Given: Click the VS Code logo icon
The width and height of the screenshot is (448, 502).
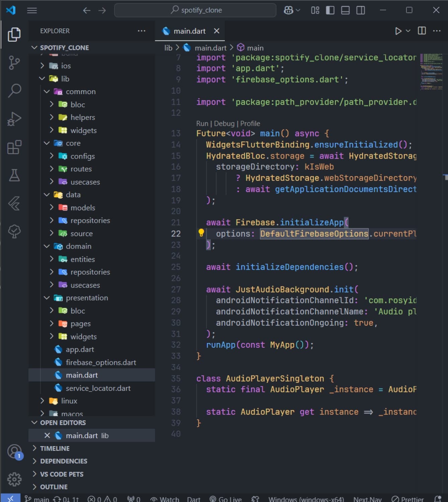Looking at the screenshot, I should click(x=11, y=10).
